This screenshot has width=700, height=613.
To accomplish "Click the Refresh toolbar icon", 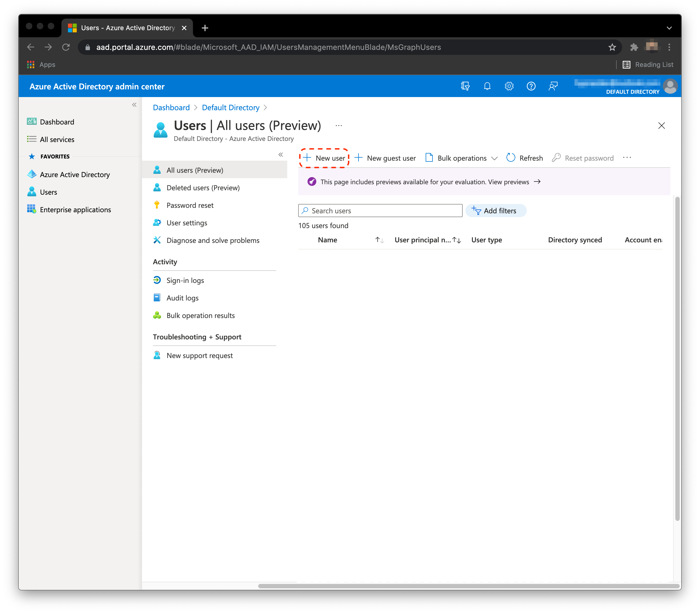I will 511,158.
